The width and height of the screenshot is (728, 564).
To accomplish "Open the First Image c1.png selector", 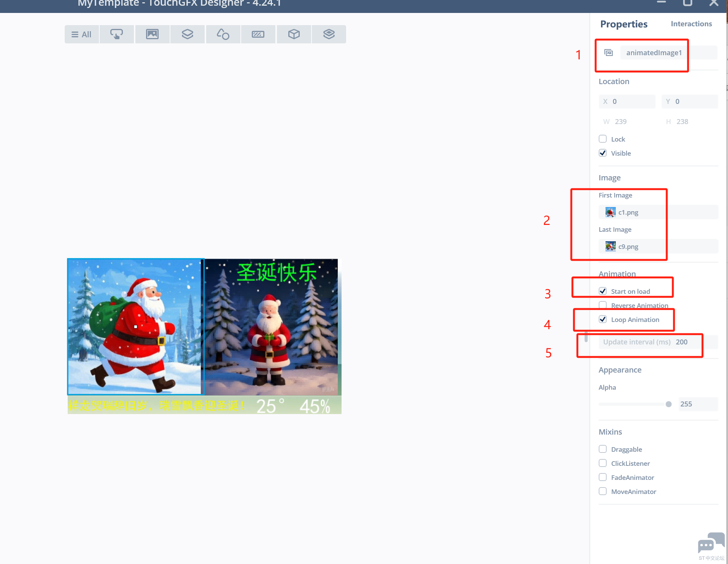I will point(658,212).
